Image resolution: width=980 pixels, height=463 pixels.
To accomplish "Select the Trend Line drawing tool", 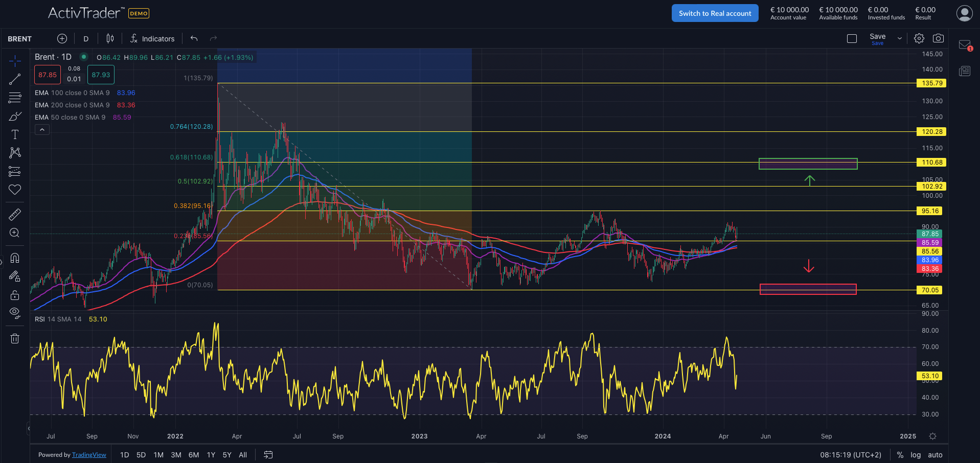I will (x=15, y=79).
